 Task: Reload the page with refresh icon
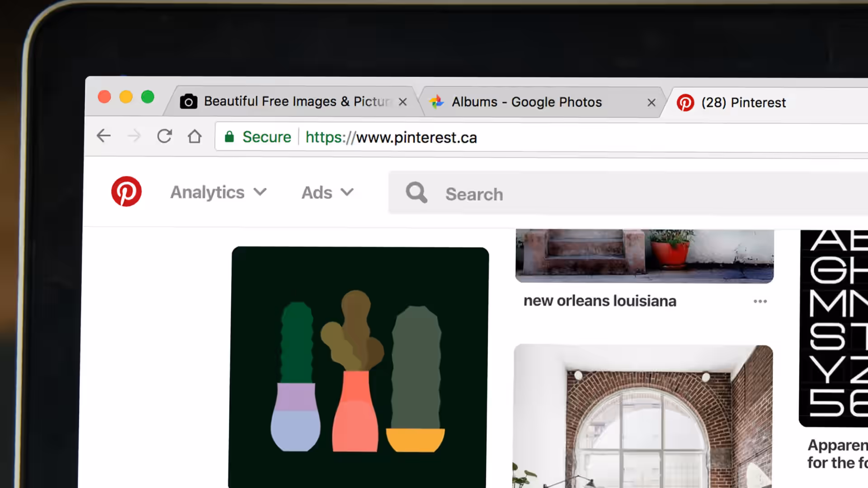(165, 136)
